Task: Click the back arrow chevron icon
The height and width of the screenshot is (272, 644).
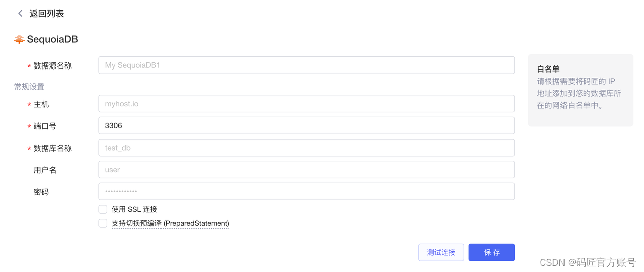Action: [x=20, y=14]
